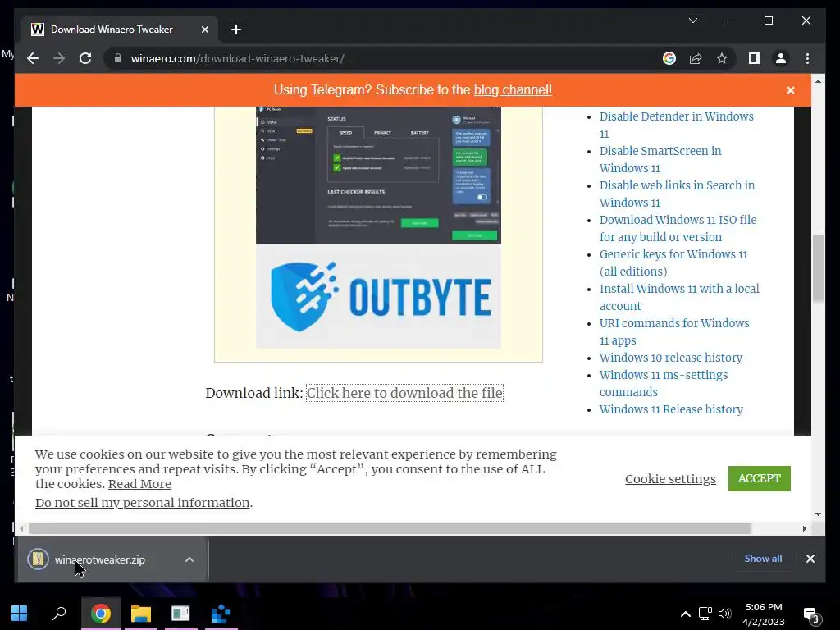Open downloaded winaerotweaker.zip file

point(99,559)
